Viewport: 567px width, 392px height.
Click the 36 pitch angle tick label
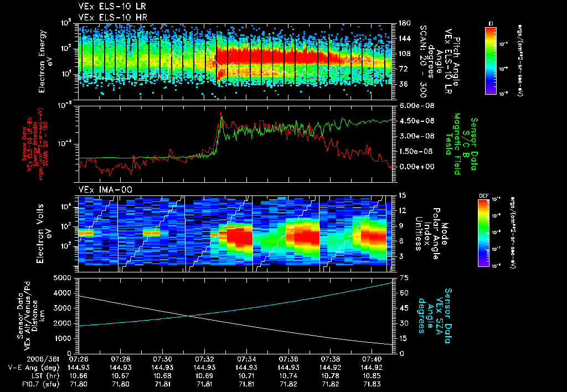(403, 84)
